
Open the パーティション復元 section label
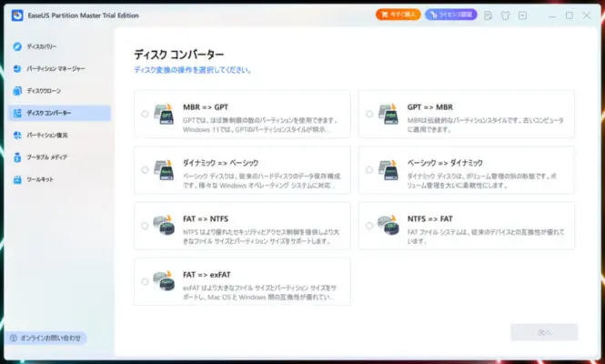coord(47,135)
